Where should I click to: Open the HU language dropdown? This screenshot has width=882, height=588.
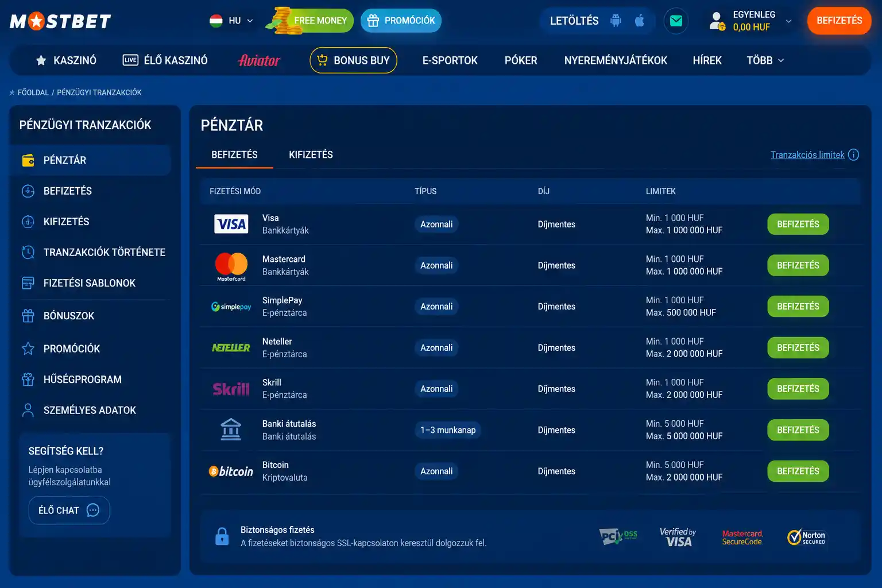(x=231, y=21)
